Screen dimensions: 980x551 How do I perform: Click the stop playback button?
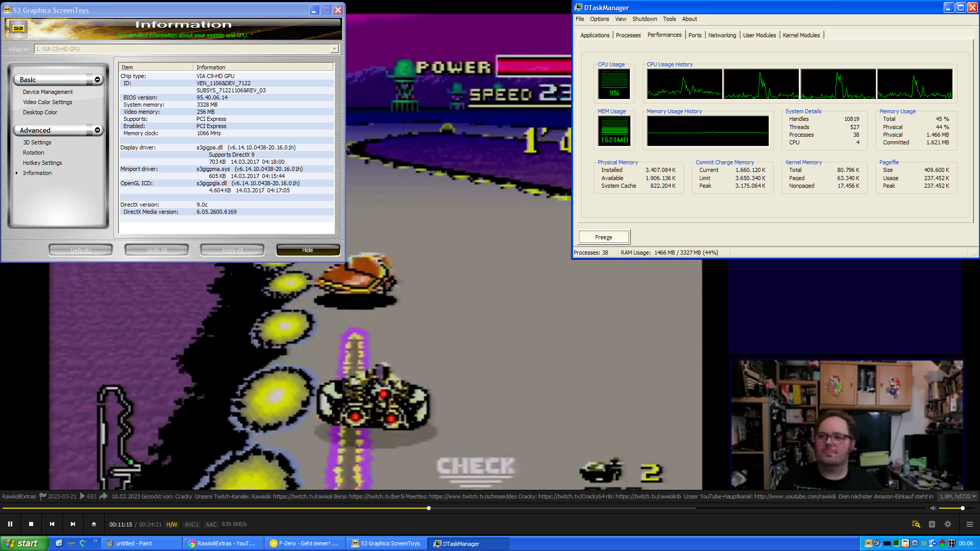coord(31,524)
